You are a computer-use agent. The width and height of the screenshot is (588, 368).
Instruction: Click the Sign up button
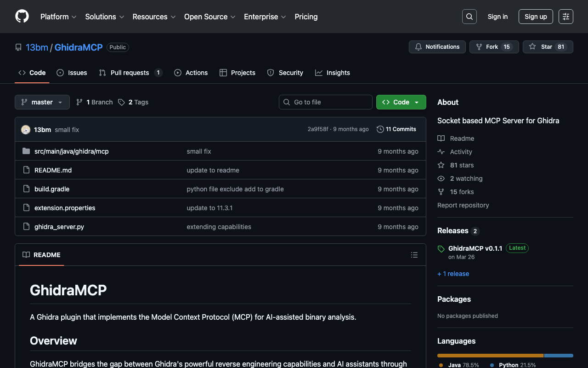click(x=535, y=17)
